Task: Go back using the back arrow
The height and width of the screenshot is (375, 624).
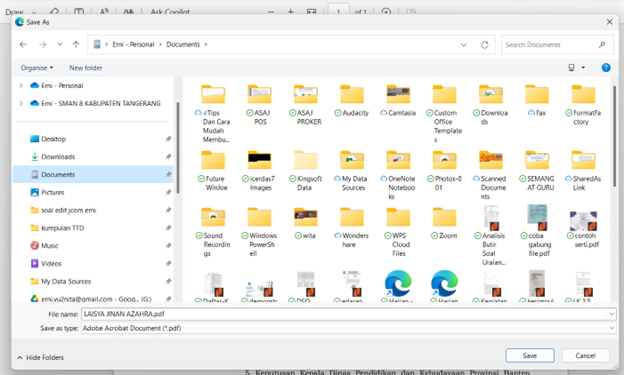Action: pyautogui.click(x=23, y=45)
